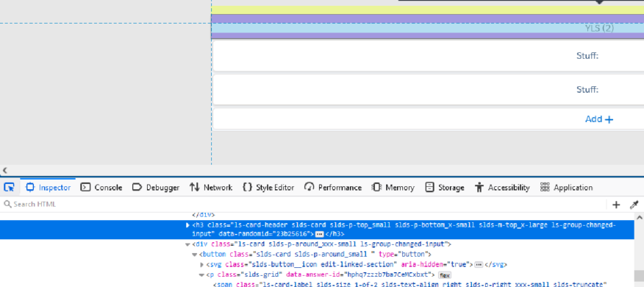
Task: Expand the selected h3 ls-card-header node
Action: coord(188,225)
